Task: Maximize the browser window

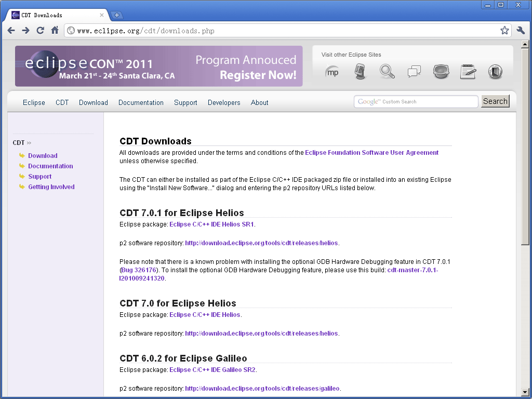Action: click(501, 5)
